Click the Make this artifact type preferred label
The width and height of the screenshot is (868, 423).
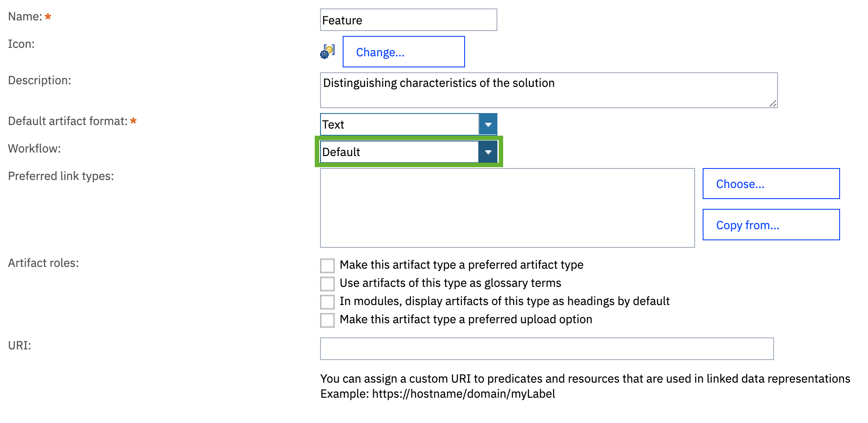[x=461, y=265]
